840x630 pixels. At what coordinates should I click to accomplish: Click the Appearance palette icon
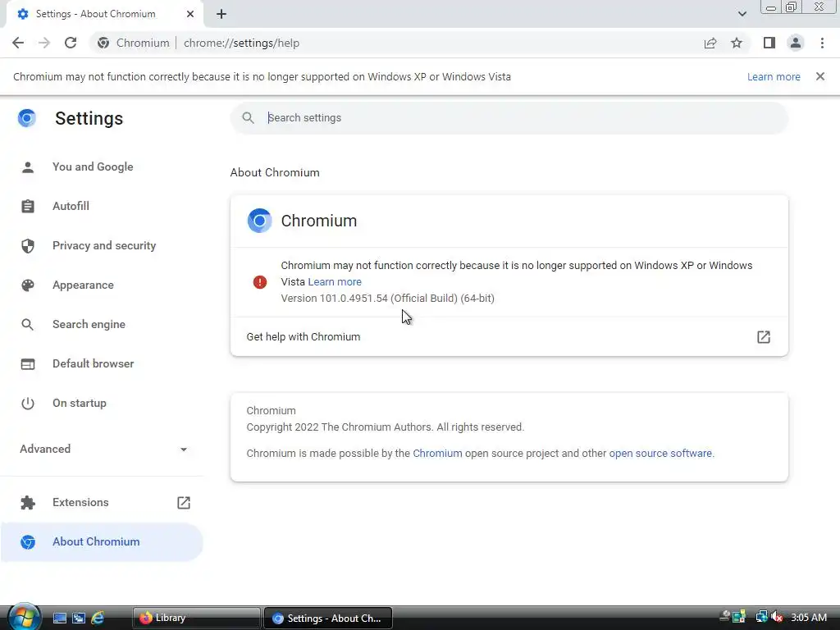coord(28,285)
